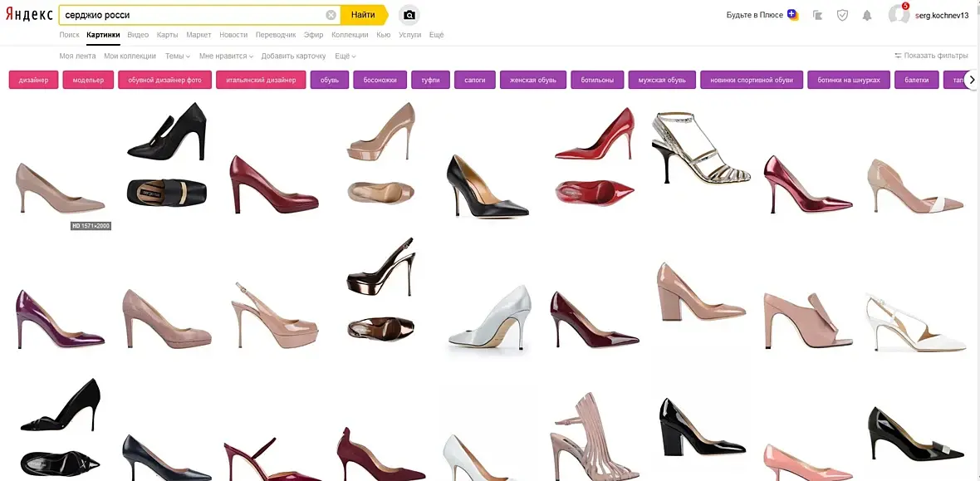Select the женская обувь chip

click(x=533, y=80)
